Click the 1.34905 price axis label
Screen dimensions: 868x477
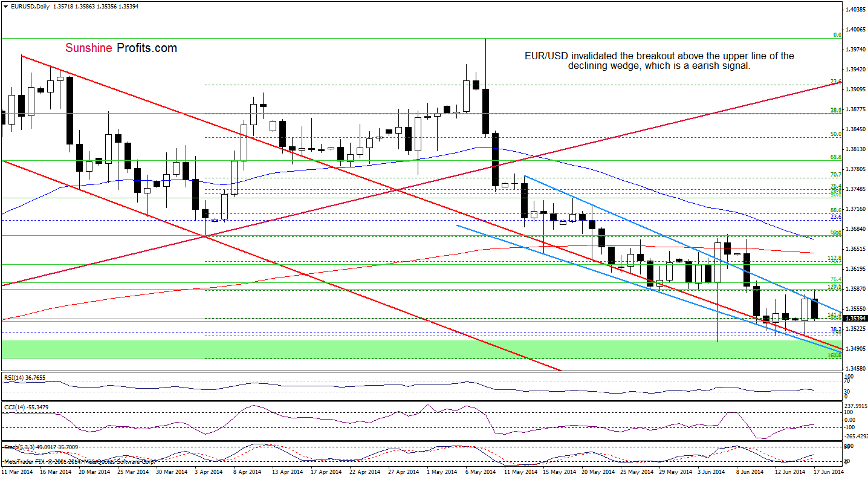pos(856,349)
